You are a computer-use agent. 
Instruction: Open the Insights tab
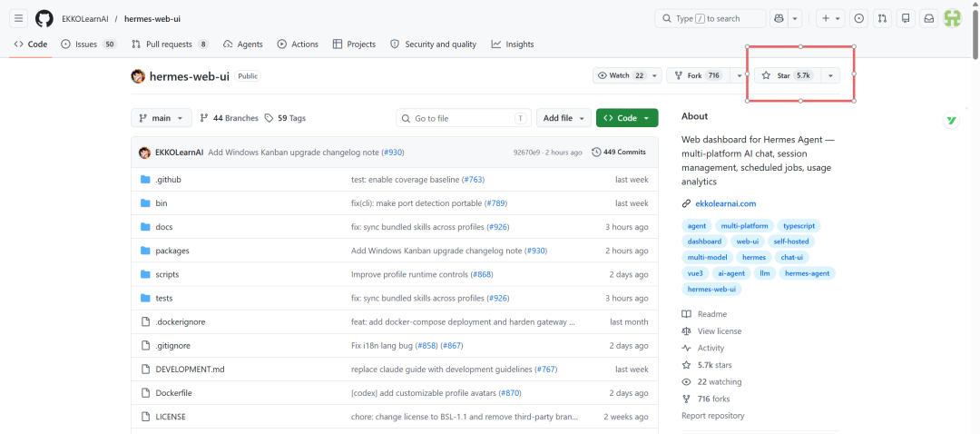tap(513, 44)
